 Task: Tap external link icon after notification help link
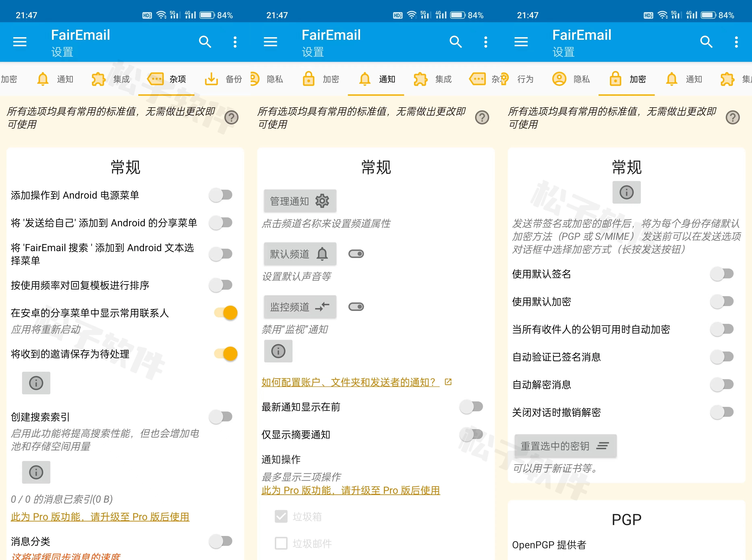[448, 382]
